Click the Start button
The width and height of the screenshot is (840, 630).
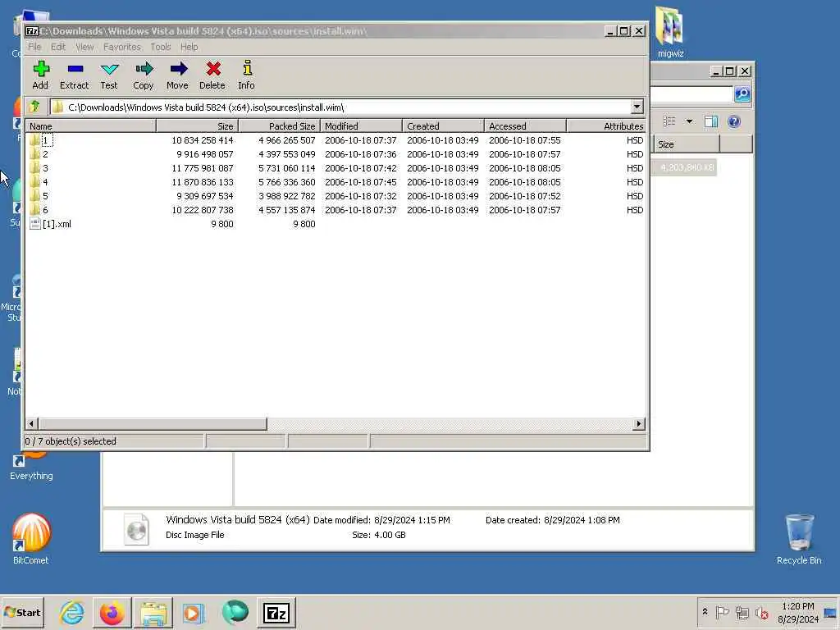[22, 612]
